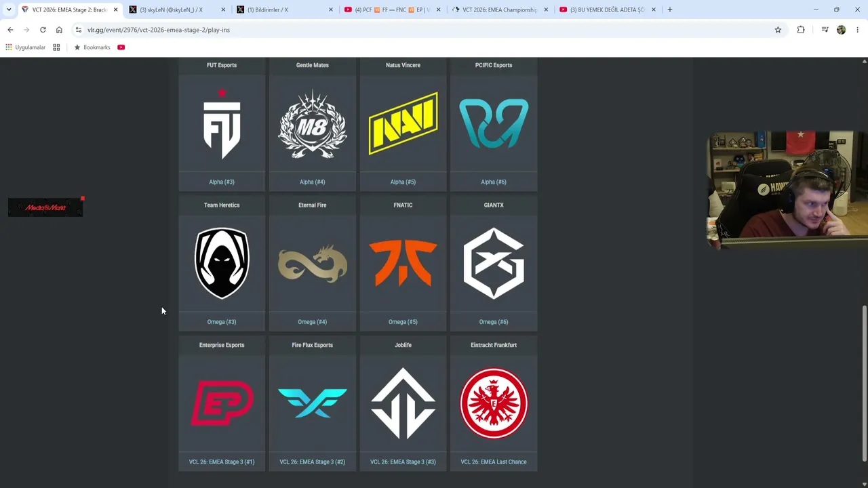Switch to the Bildirimler X tab
The width and height of the screenshot is (868, 488).
coord(285,9)
